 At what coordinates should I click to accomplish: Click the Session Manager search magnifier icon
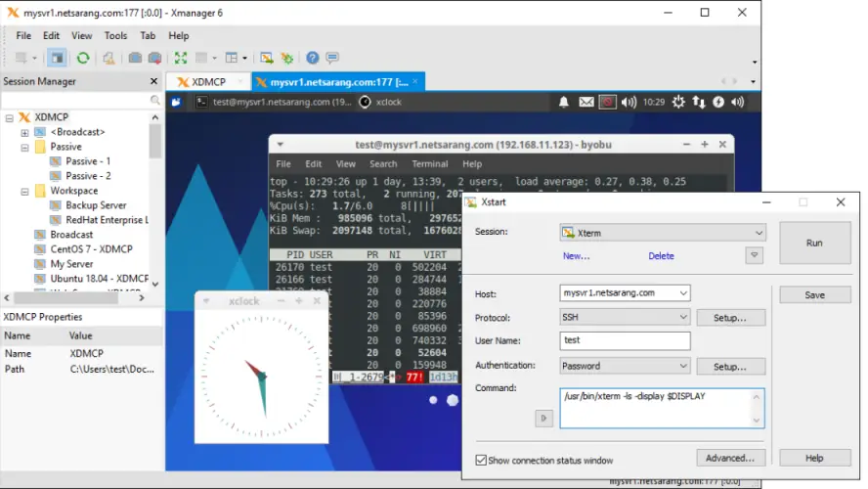tap(155, 100)
